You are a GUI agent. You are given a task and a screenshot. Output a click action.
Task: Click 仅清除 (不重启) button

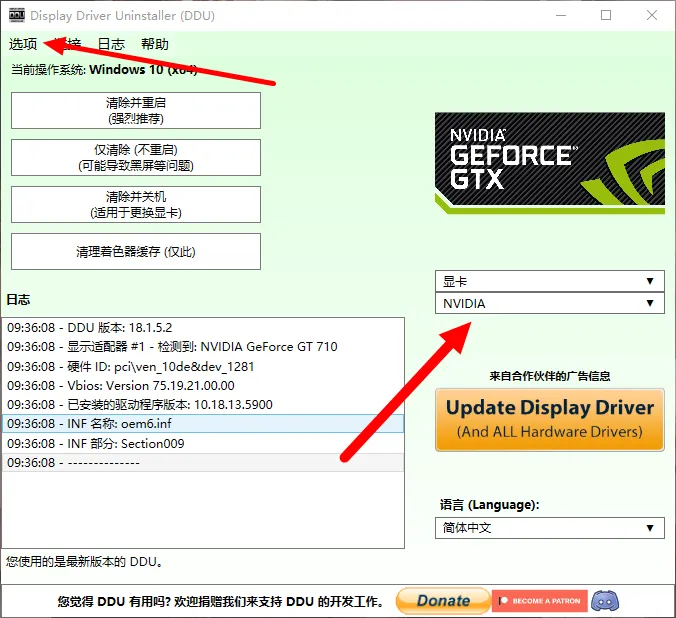(136, 157)
